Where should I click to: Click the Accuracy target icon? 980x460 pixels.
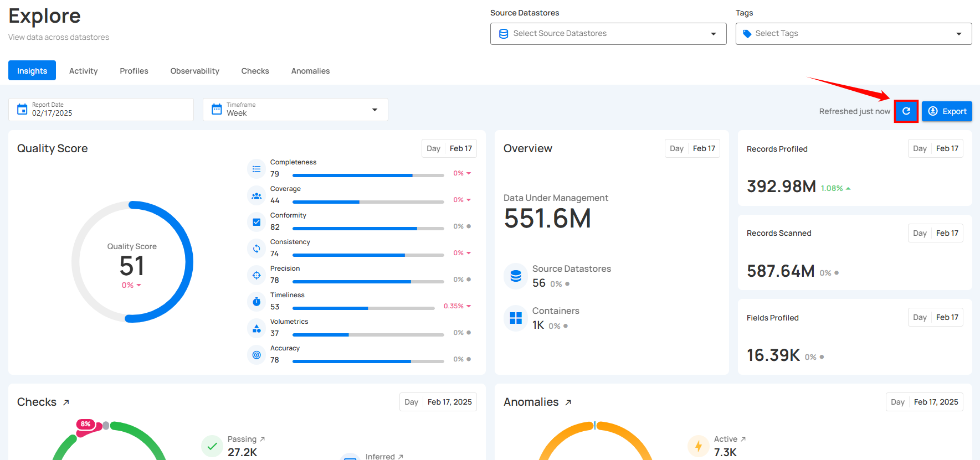[256, 355]
